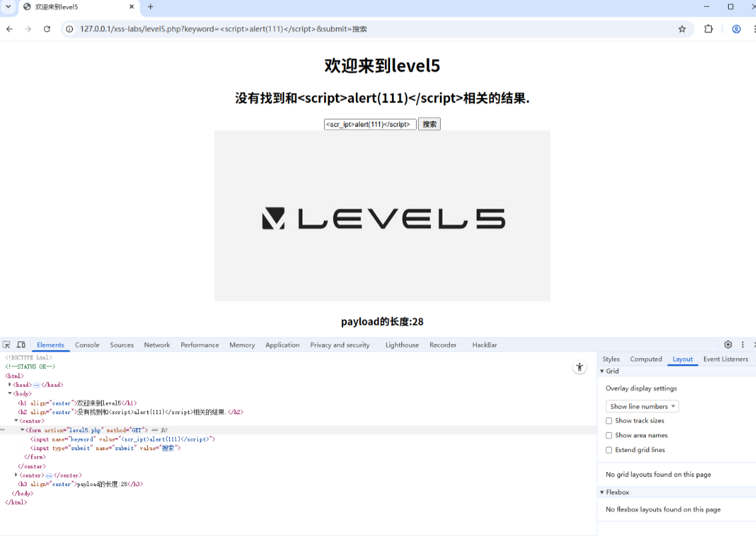Viewport: 756px width, 536px height.
Task: Maximize the browser window
Action: click(x=731, y=7)
